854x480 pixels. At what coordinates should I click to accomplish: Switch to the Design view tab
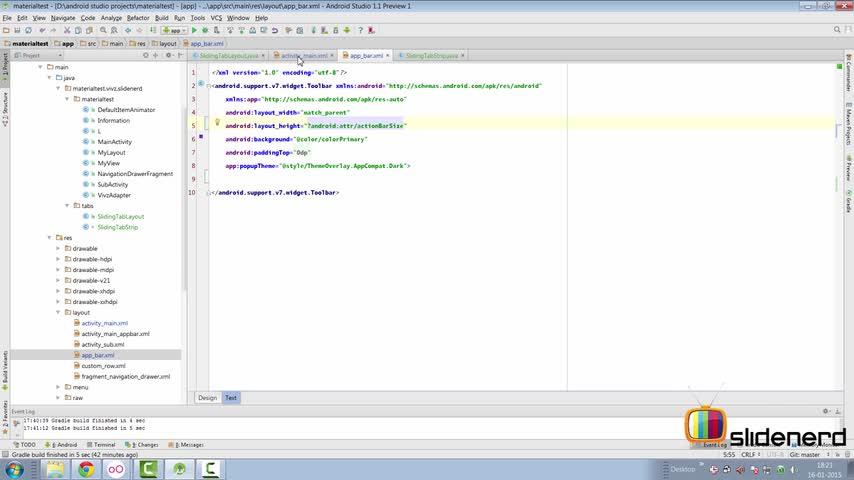(207, 398)
